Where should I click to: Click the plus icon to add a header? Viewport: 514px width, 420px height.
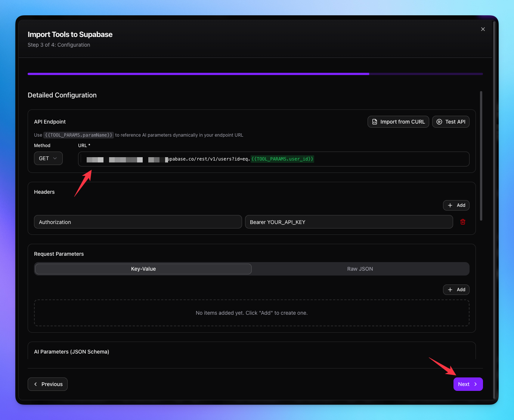450,205
